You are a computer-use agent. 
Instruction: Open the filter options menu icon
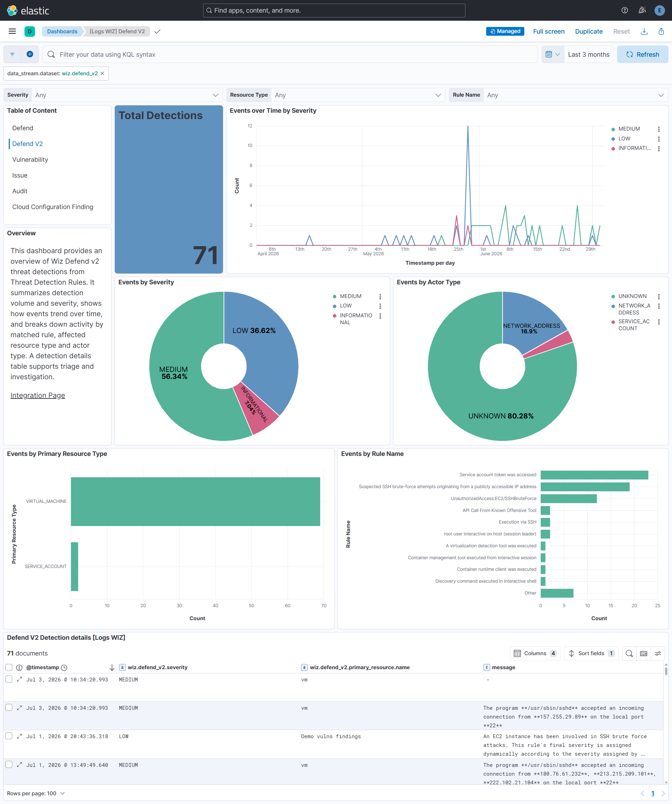pos(12,54)
